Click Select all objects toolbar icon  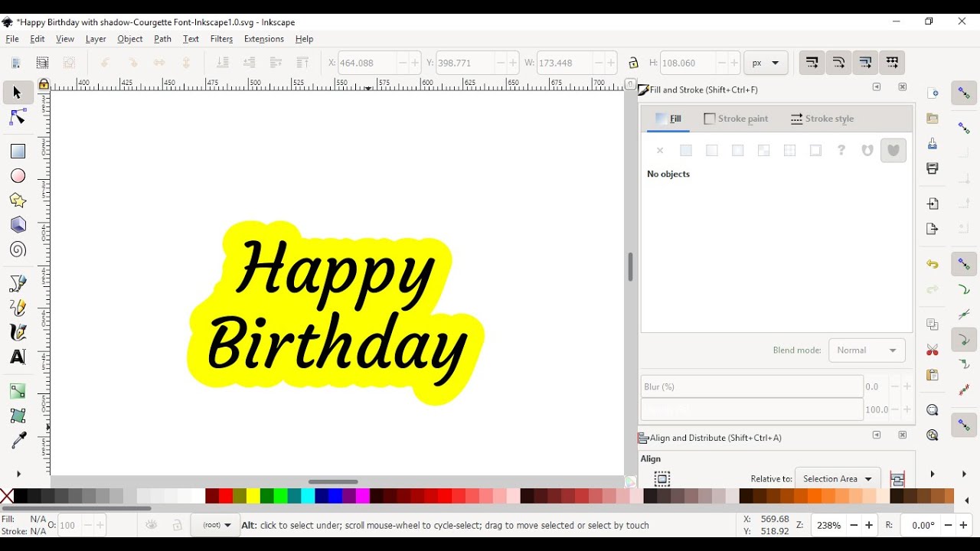pyautogui.click(x=15, y=63)
